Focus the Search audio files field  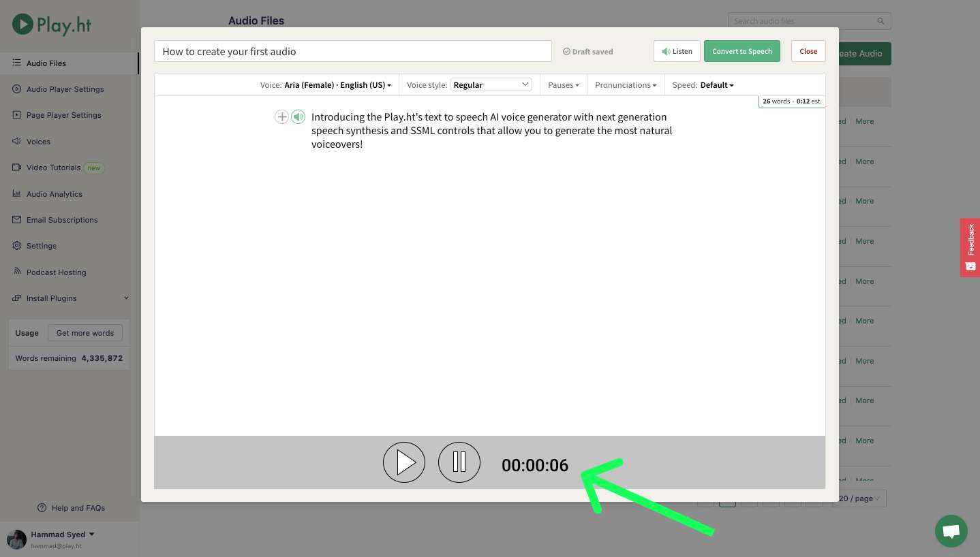point(809,21)
